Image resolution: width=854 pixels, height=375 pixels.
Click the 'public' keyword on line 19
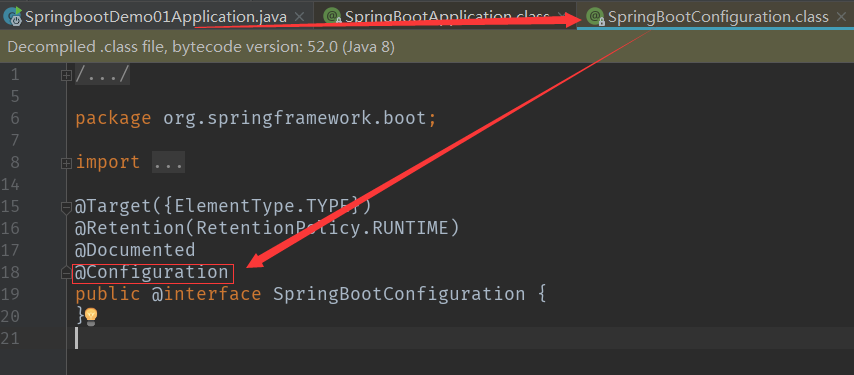pos(107,294)
